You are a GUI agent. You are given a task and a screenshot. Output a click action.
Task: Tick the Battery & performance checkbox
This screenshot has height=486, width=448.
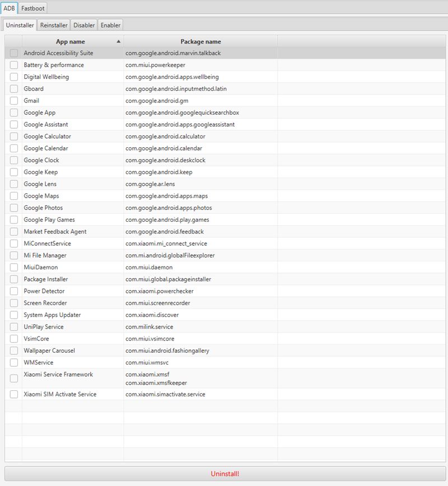[x=14, y=65]
